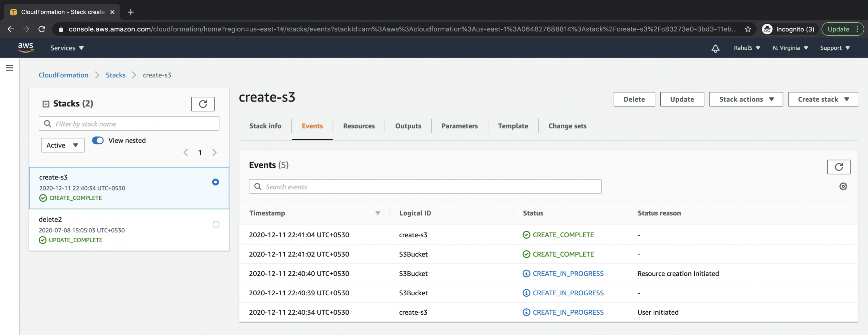Image resolution: width=868 pixels, height=335 pixels.
Task: Click the browser address bar URL
Action: point(402,29)
